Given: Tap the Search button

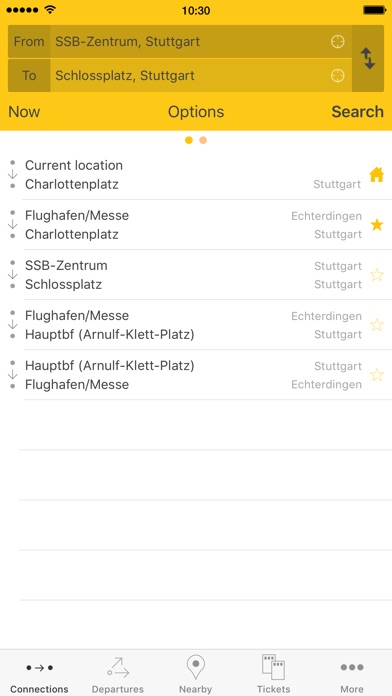Looking at the screenshot, I should click(x=357, y=112).
